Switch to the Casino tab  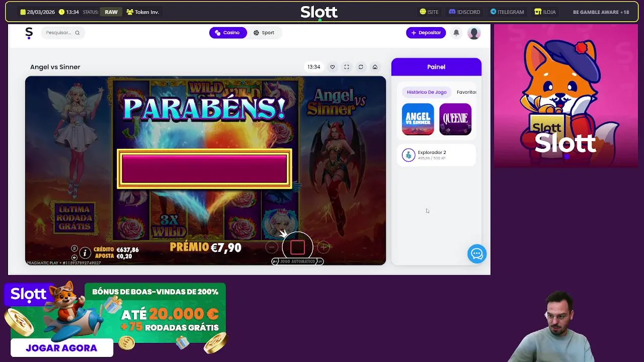tap(228, 33)
